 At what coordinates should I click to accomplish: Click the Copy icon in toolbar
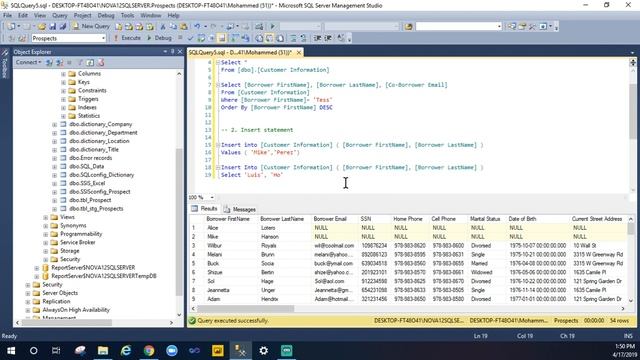173,27
